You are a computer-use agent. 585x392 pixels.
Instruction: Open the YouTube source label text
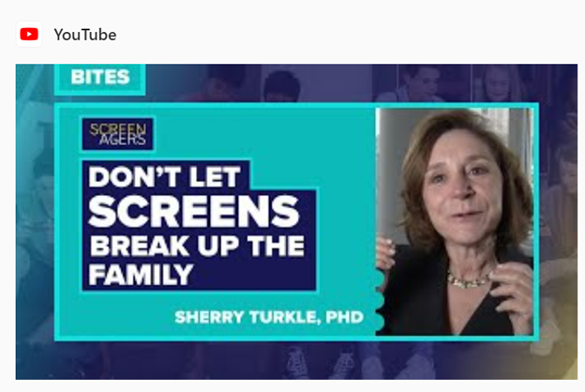point(85,35)
